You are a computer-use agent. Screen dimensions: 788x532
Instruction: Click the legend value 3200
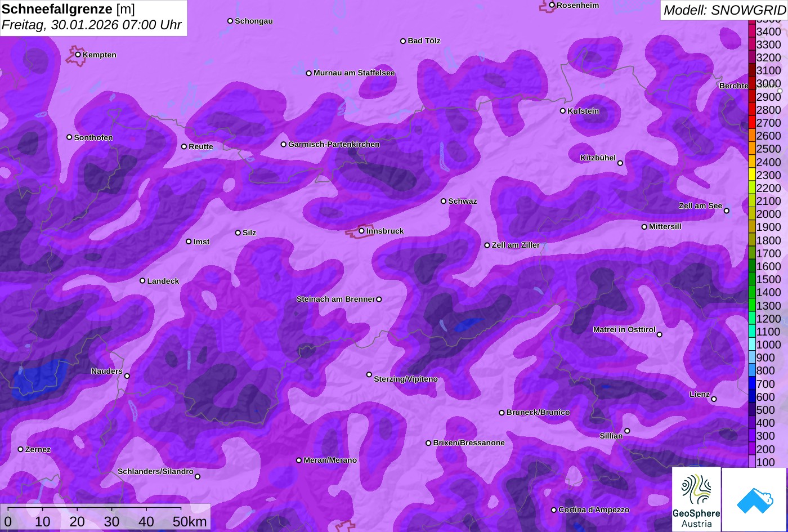769,57
